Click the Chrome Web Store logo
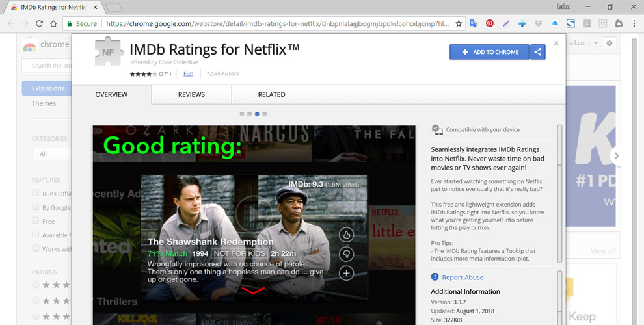 click(x=29, y=45)
